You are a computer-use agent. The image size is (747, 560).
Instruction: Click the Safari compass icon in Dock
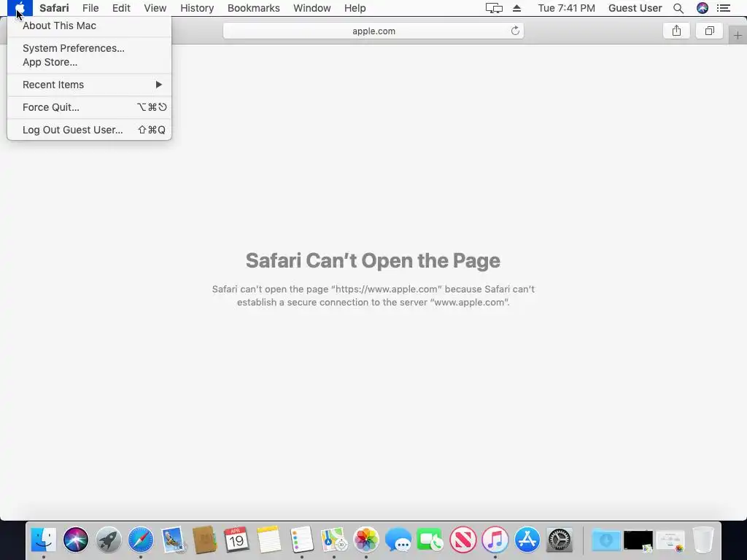(141, 540)
